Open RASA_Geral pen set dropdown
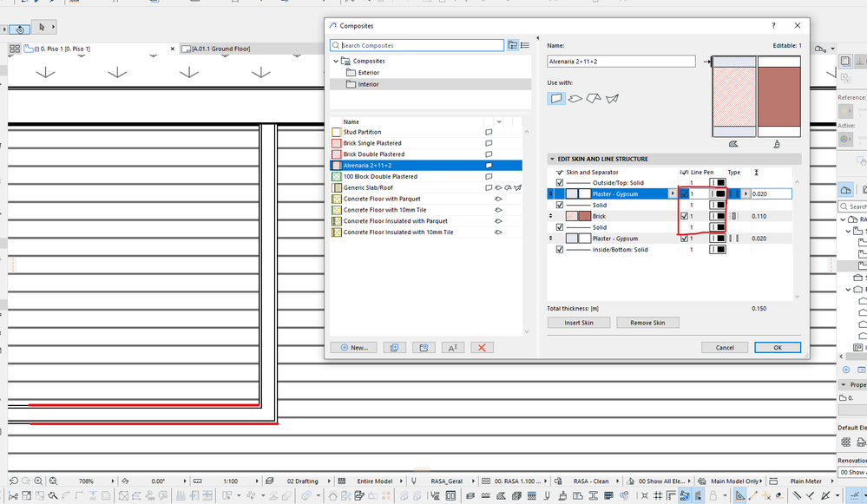The height and width of the screenshot is (504, 867). point(473,481)
